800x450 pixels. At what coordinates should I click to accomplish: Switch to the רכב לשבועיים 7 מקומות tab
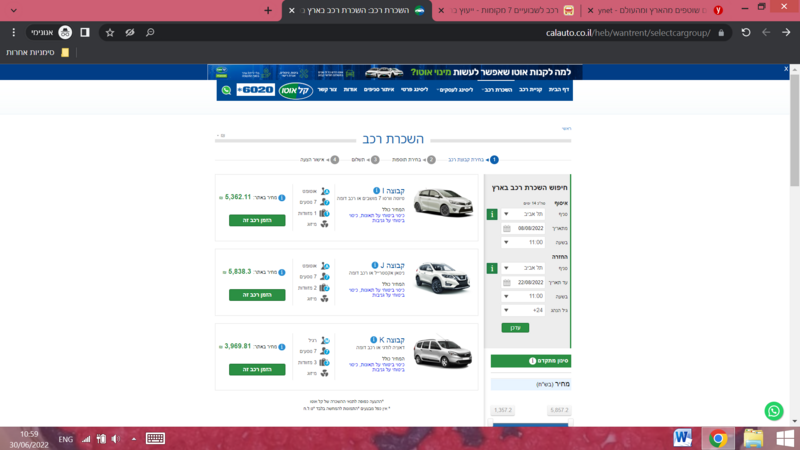[508, 10]
